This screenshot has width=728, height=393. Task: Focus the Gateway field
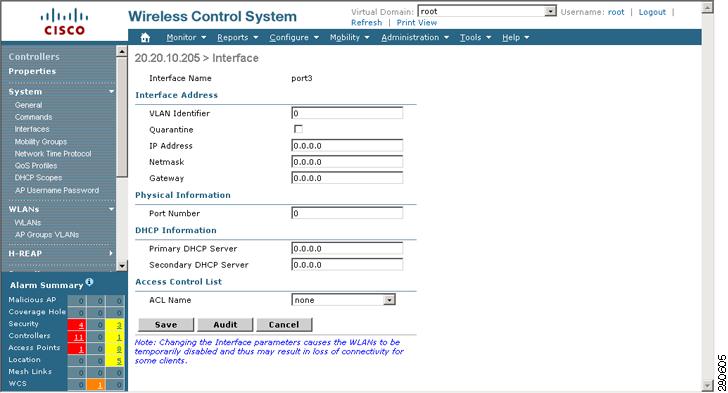pyautogui.click(x=347, y=178)
